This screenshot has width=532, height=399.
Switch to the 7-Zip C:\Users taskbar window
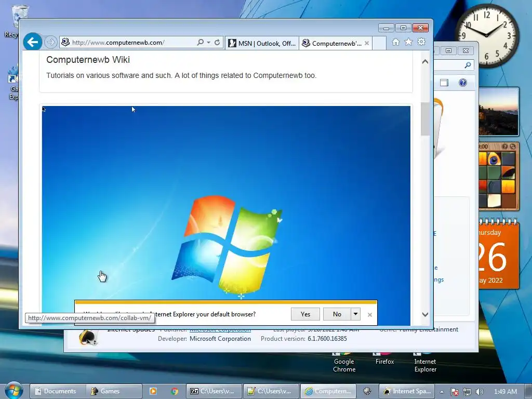point(214,391)
